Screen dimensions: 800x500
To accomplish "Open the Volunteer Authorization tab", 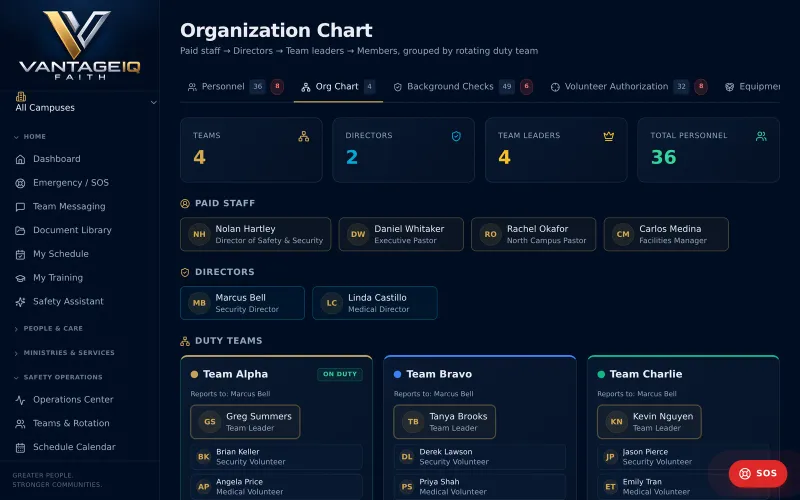I will (x=629, y=87).
